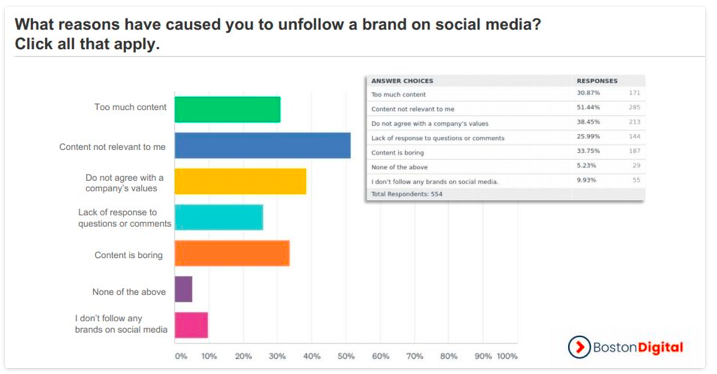Select the orange Content is boring bar
Screen dimensions: 717x374
point(232,253)
